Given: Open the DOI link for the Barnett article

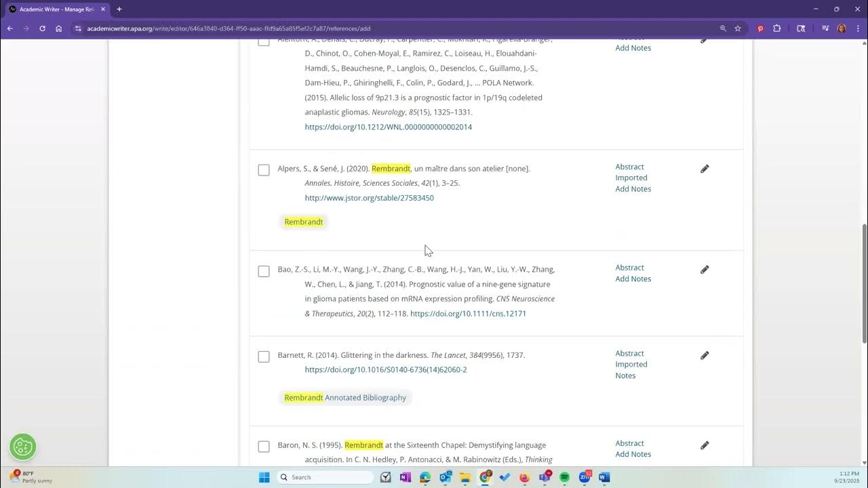Looking at the screenshot, I should 385,369.
